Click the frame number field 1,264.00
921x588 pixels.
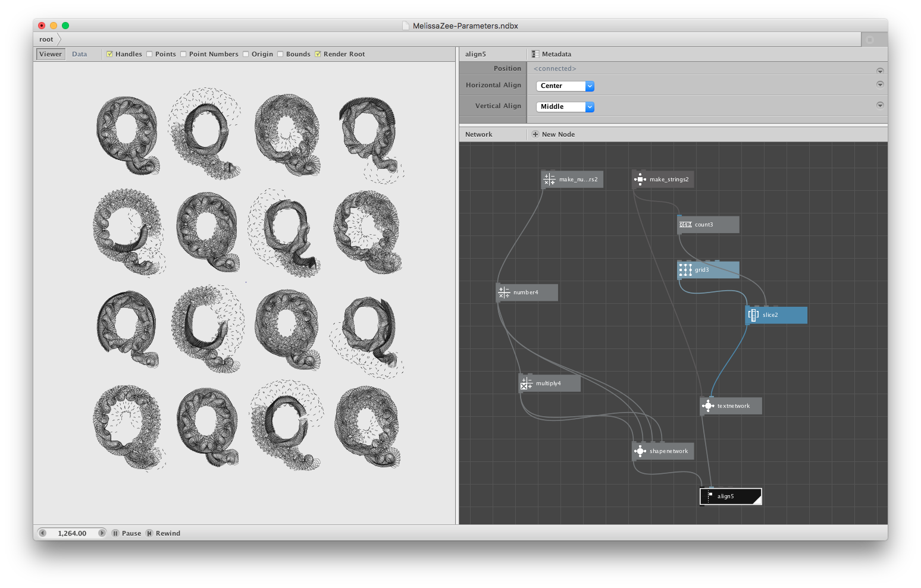(x=72, y=533)
